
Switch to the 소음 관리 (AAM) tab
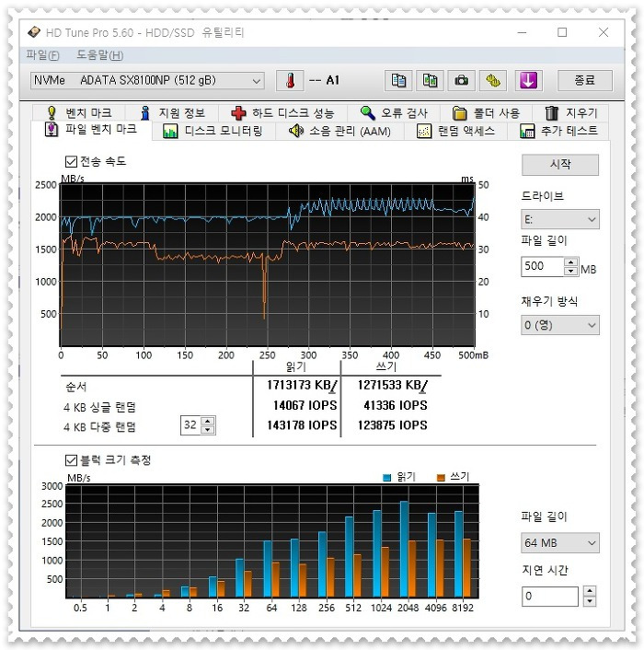(339, 132)
